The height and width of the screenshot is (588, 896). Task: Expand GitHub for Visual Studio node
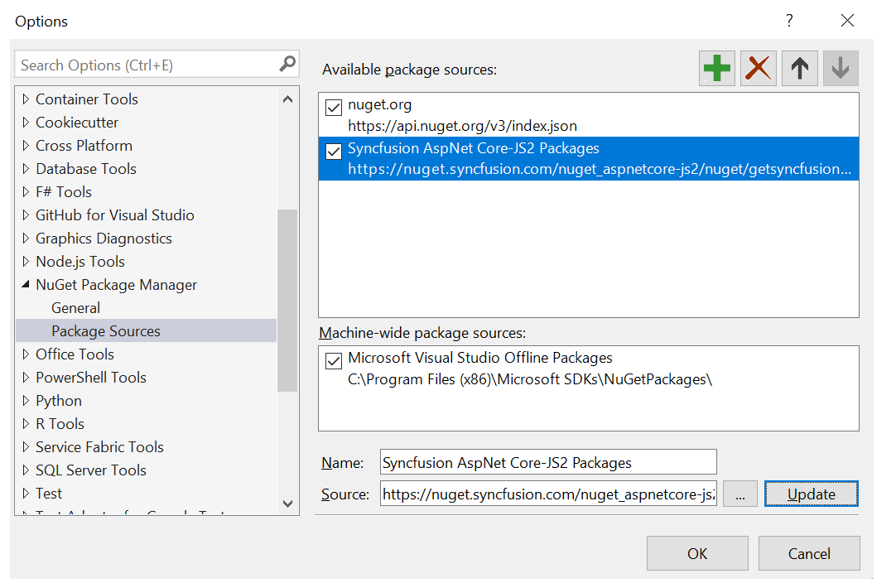[x=25, y=214]
